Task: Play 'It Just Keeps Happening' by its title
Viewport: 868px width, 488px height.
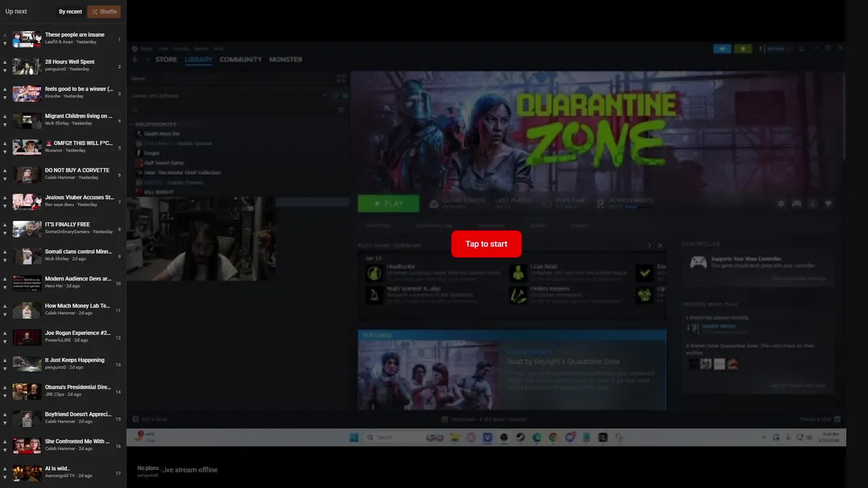Action: (x=75, y=360)
